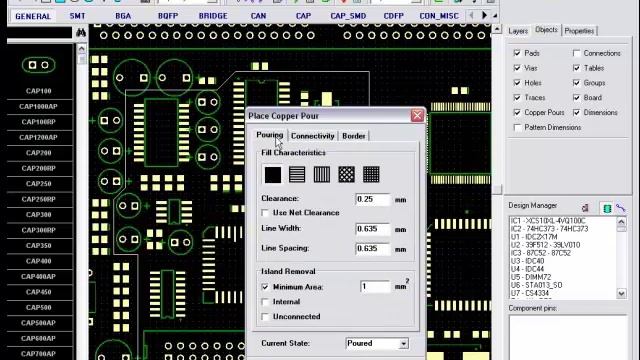This screenshot has width=640, height=360.
Task: Select the square grid fill pattern
Action: click(371, 175)
